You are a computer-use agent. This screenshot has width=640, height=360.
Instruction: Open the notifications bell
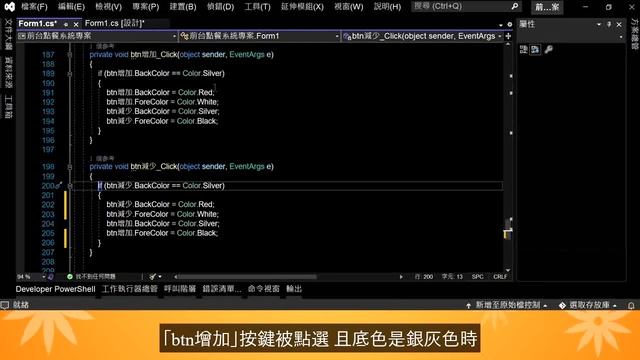point(631,305)
